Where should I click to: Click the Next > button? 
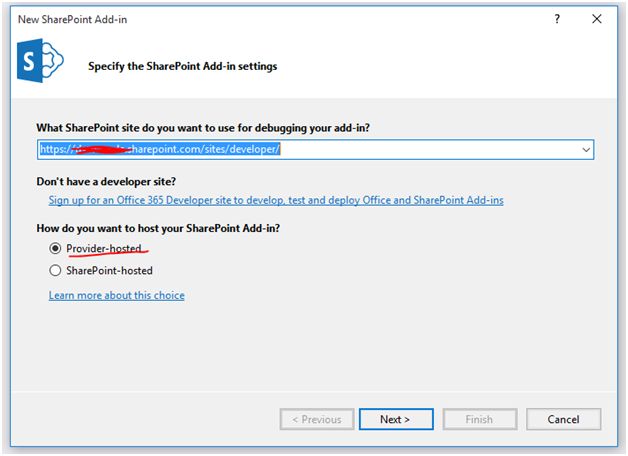396,419
